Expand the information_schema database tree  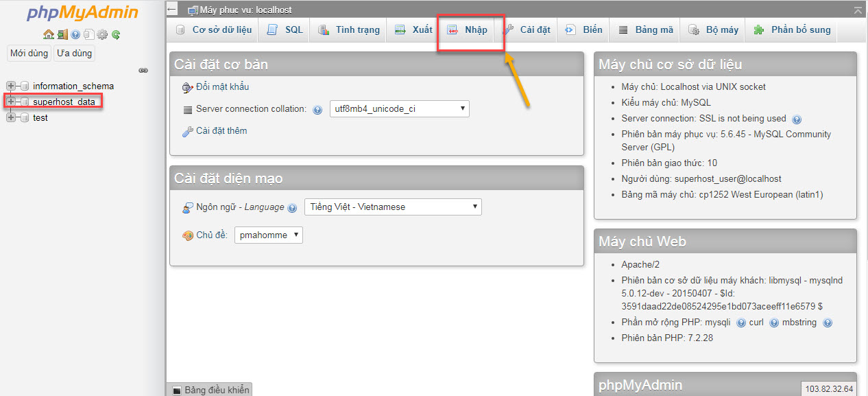point(11,86)
